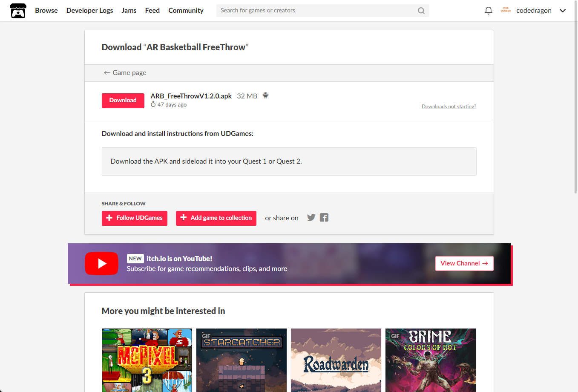The image size is (578, 392).
Task: Open GRIME Colors of Rot thumbnail
Action: 431,360
